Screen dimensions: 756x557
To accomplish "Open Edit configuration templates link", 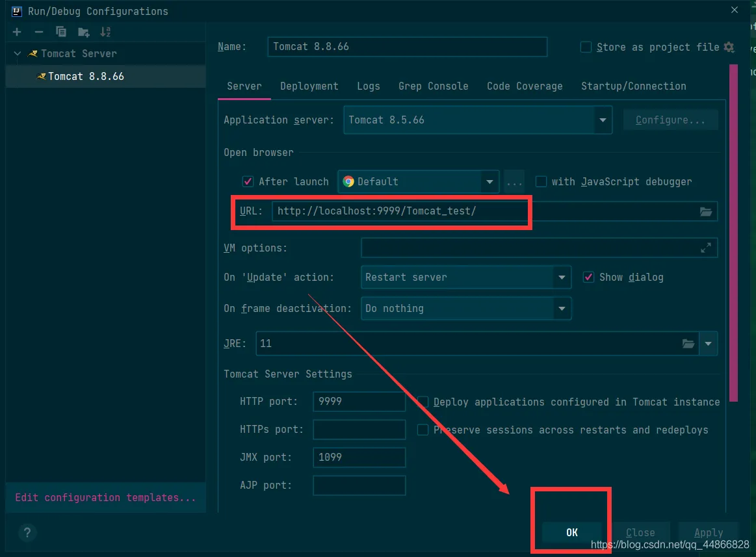I will tap(105, 498).
